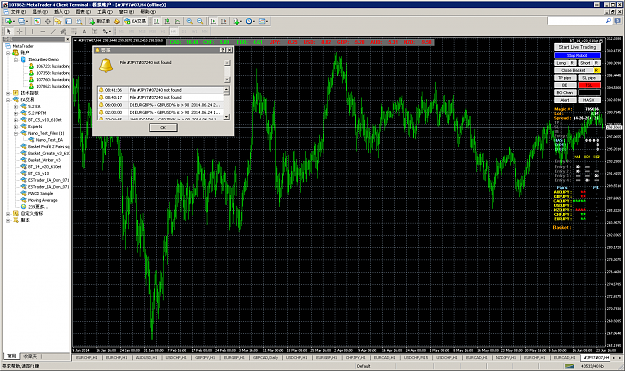Toggle the H4 timeframe button
This screenshot has width=625, height=371.
(173, 31)
